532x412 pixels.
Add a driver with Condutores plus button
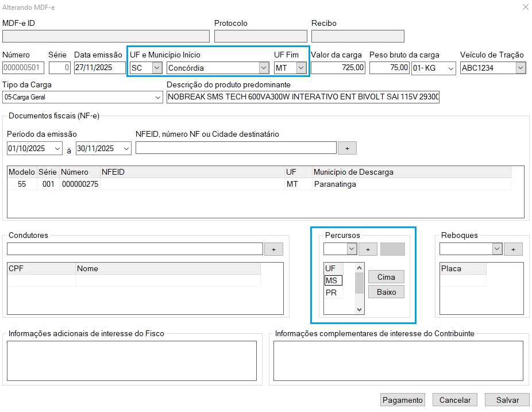[x=273, y=249]
